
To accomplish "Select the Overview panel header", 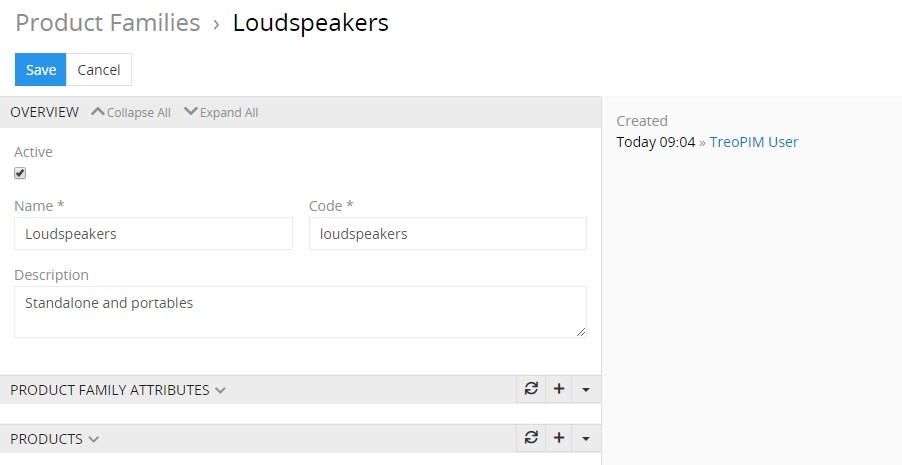I will [44, 112].
